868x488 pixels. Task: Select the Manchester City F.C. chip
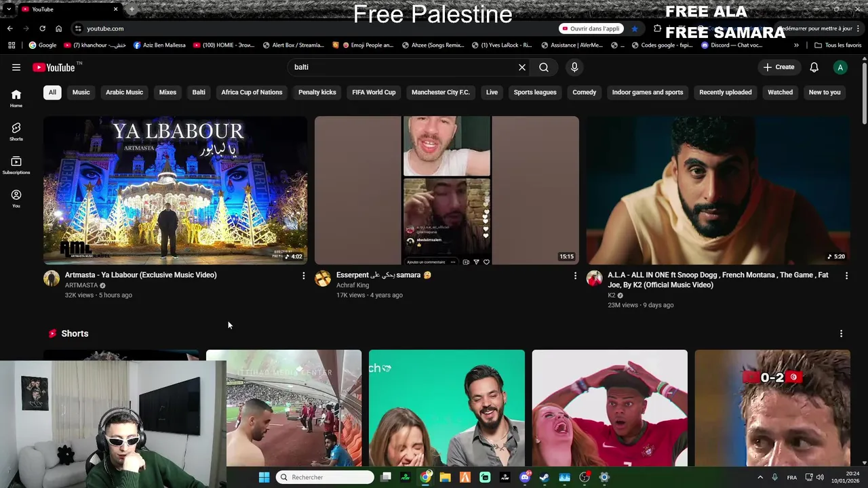coord(441,92)
